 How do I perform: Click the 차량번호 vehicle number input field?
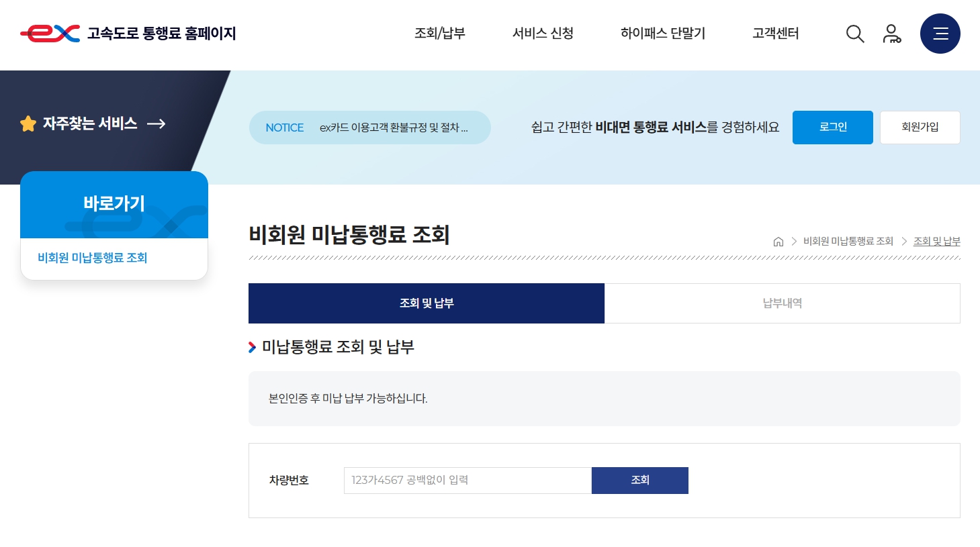[467, 480]
